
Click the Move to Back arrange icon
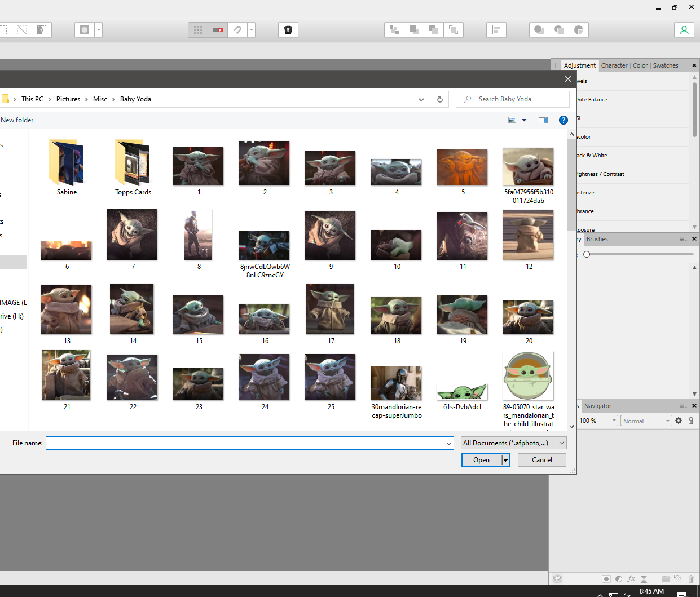pyautogui.click(x=394, y=30)
